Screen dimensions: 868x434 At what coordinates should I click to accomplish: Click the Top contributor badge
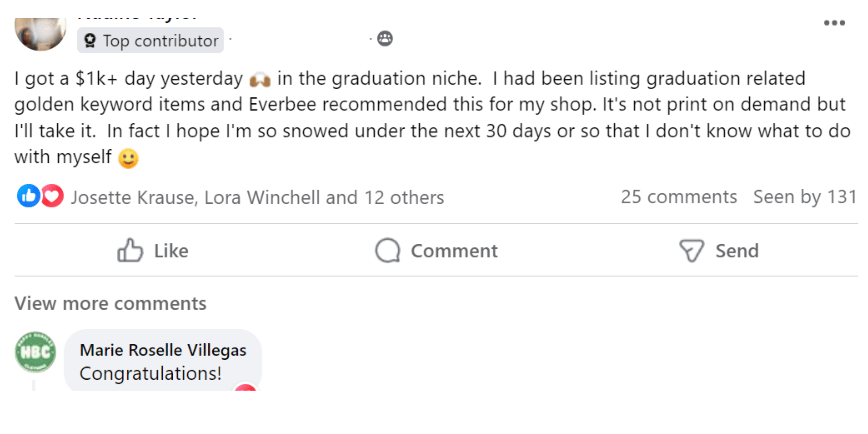click(x=150, y=41)
